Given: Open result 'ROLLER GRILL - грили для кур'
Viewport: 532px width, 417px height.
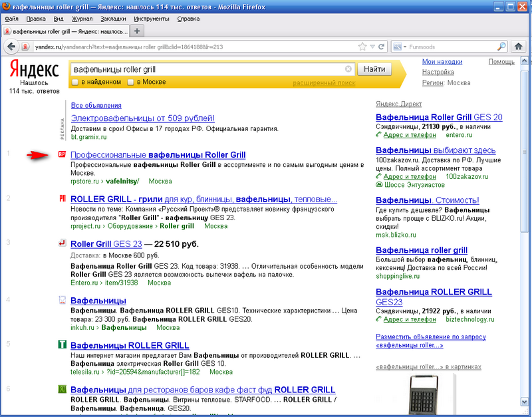Looking at the screenshot, I should [x=203, y=199].
